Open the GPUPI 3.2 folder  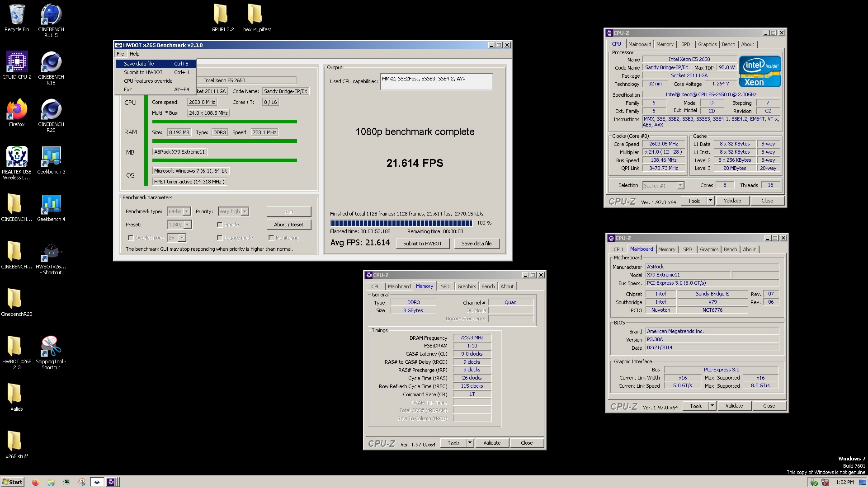[222, 18]
